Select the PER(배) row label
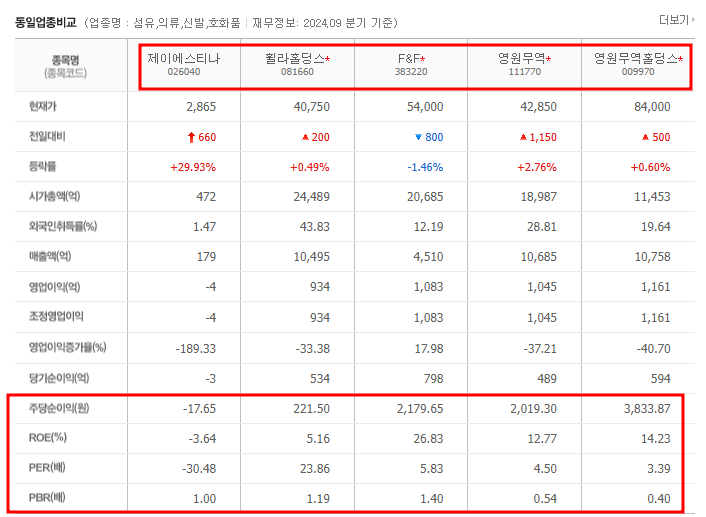This screenshot has width=706, height=517. click(47, 467)
